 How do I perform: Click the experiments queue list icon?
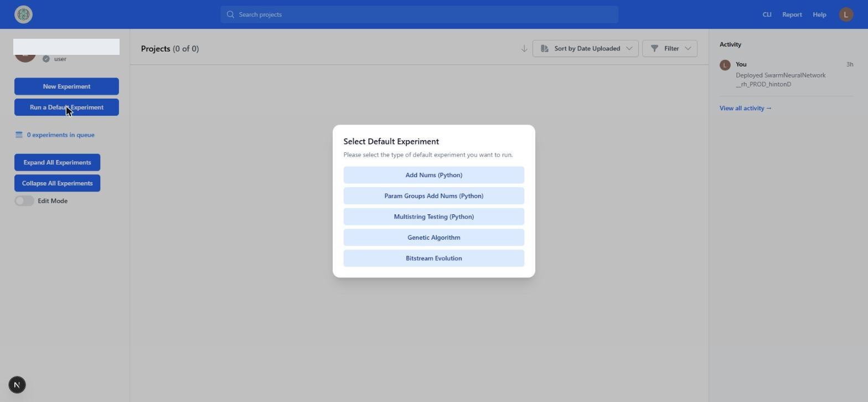(19, 135)
